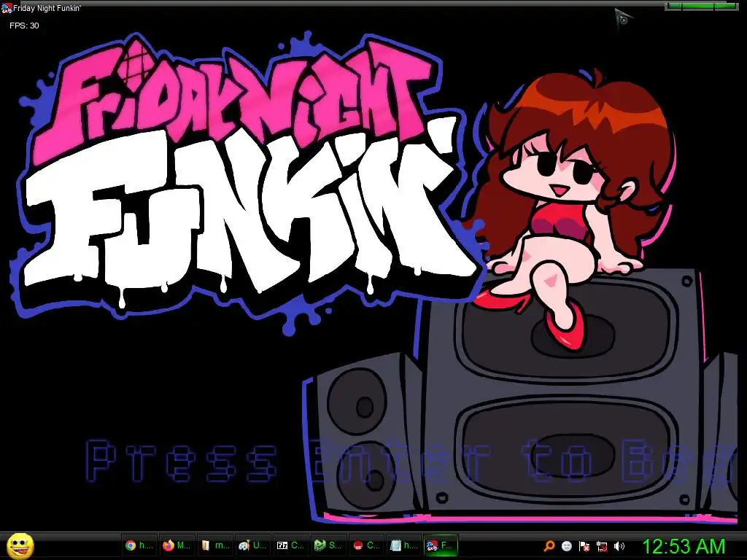This screenshot has width=747, height=560.
Task: Close the game with right green caption button
Action: (726, 6)
